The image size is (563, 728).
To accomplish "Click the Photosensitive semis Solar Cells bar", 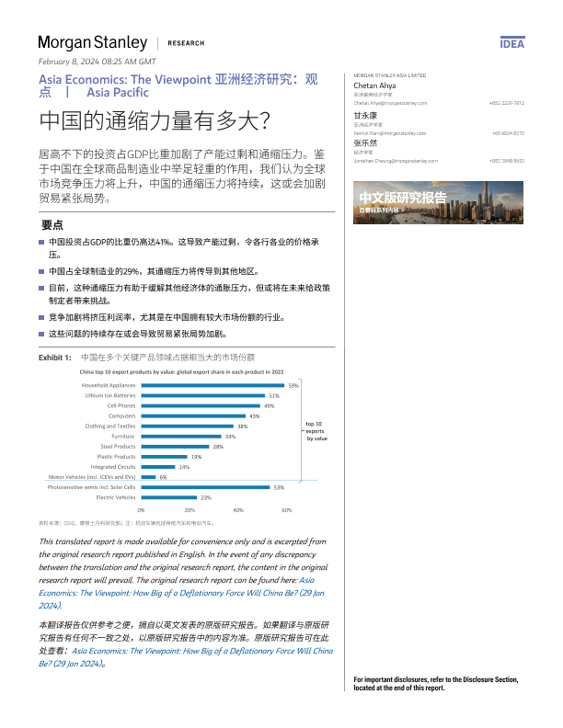I will 205,487.
